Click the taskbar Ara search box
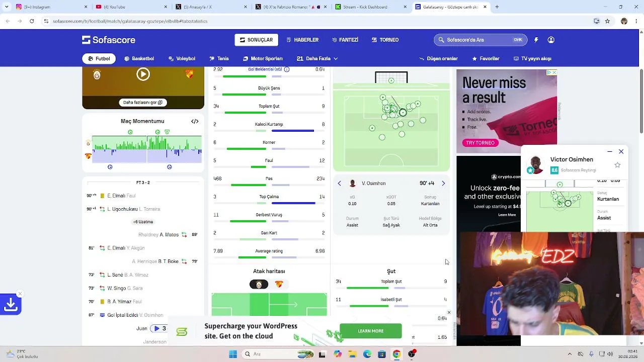The height and width of the screenshot is (362, 644). [x=278, y=354]
